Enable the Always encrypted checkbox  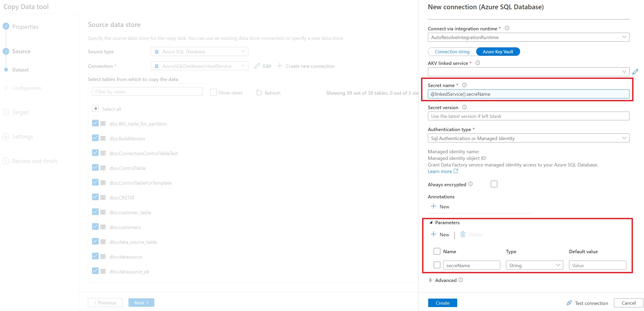[494, 184]
